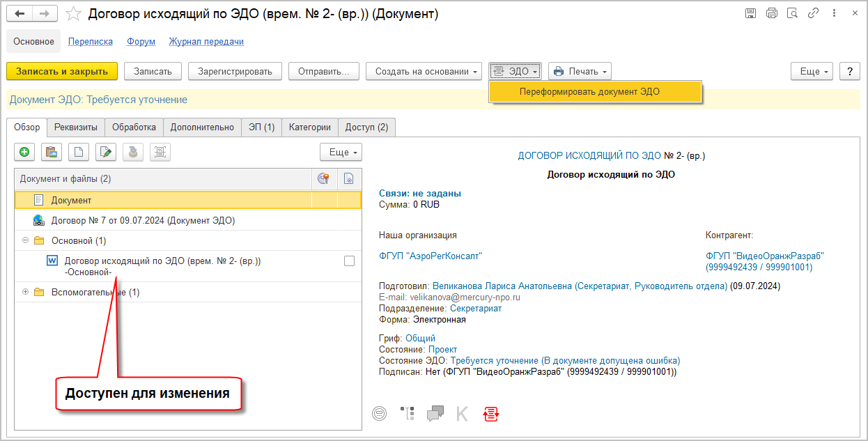Expand the Вспомогательные folder
This screenshot has height=441, width=868.
(x=26, y=292)
